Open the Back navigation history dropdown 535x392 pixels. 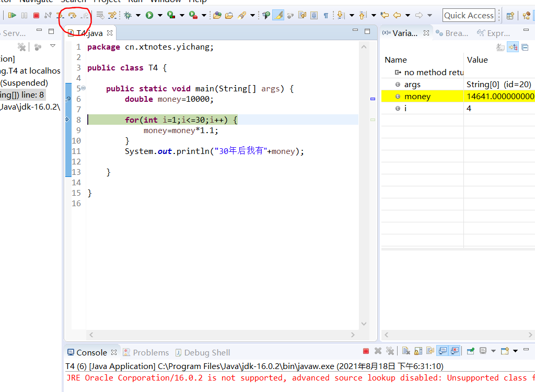(408, 15)
